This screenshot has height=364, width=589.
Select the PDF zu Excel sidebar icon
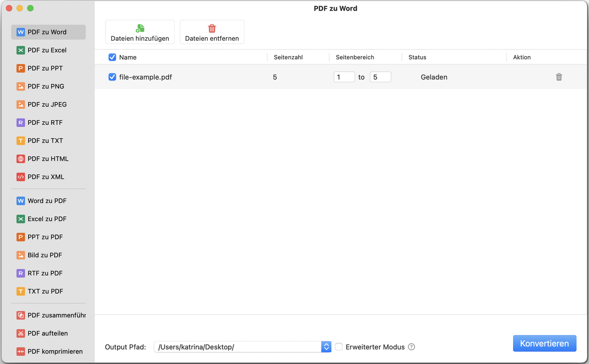click(x=21, y=50)
